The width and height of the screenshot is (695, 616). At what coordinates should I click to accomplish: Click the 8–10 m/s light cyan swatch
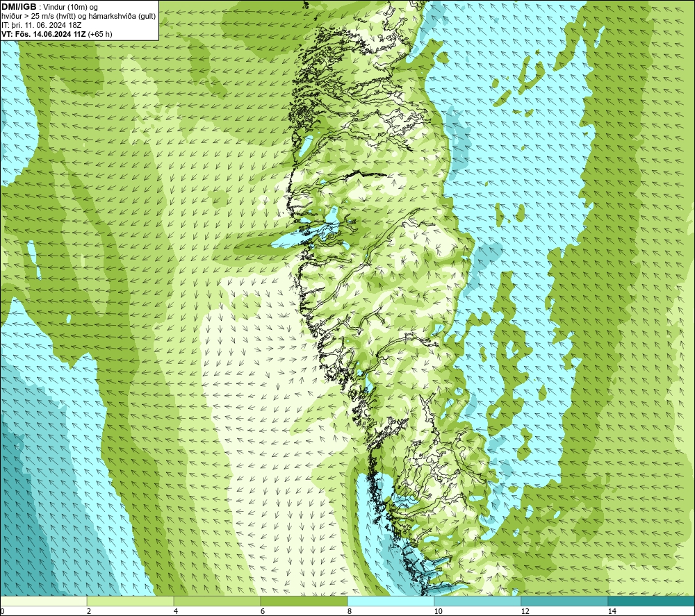(391, 601)
